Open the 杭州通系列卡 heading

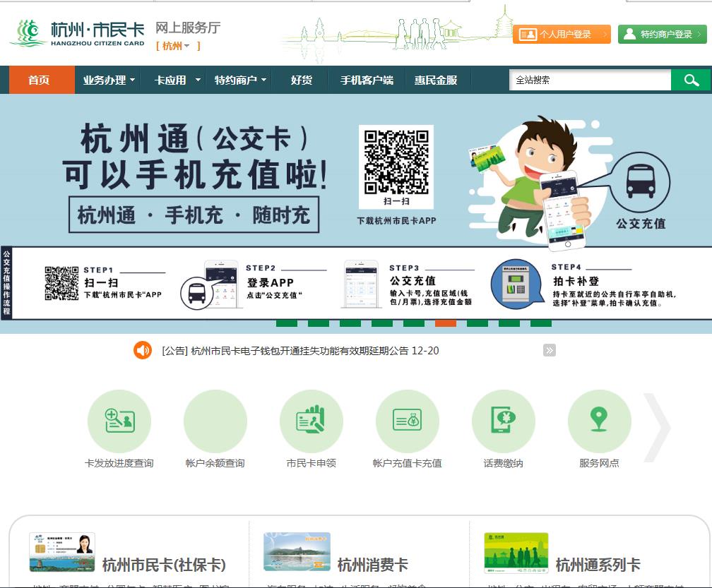pyautogui.click(x=598, y=565)
